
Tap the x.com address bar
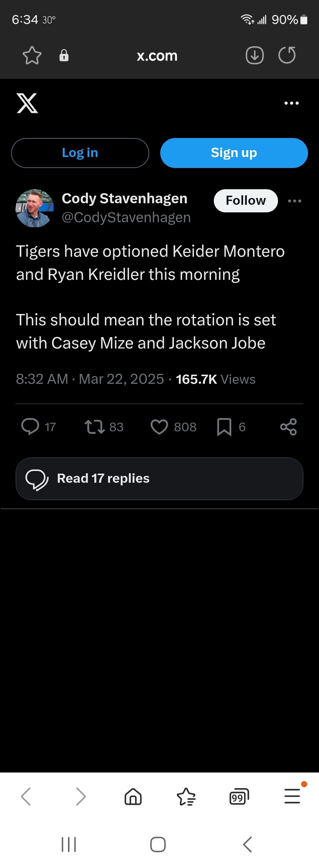coord(157,56)
